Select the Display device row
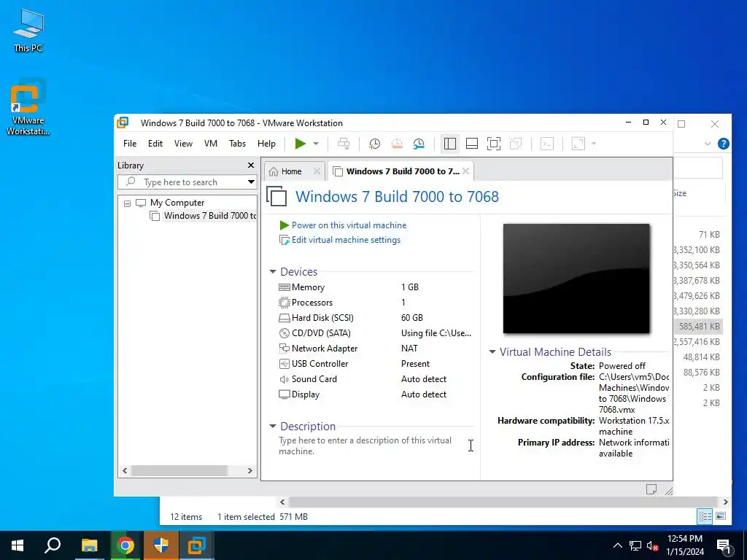Screen dimensions: 747x560 pyautogui.click(x=376, y=394)
